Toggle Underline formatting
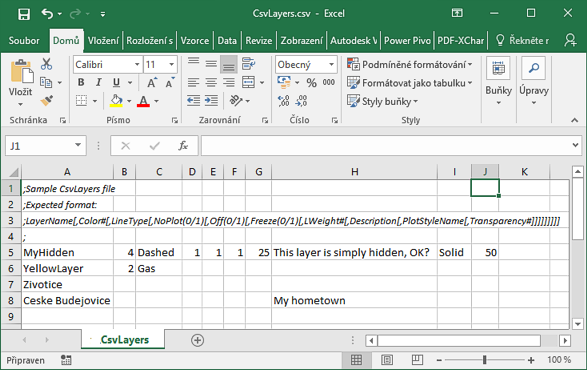Image resolution: width=587 pixels, height=370 pixels. tap(116, 82)
